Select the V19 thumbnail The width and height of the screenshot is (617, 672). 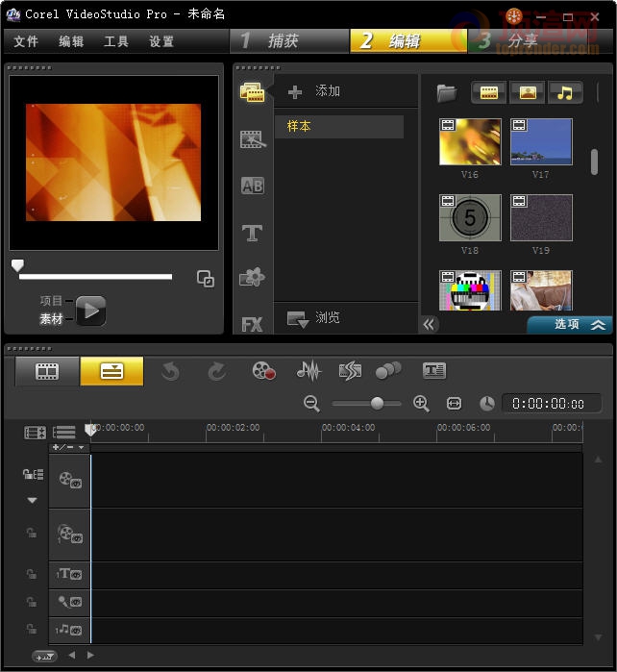pyautogui.click(x=541, y=217)
